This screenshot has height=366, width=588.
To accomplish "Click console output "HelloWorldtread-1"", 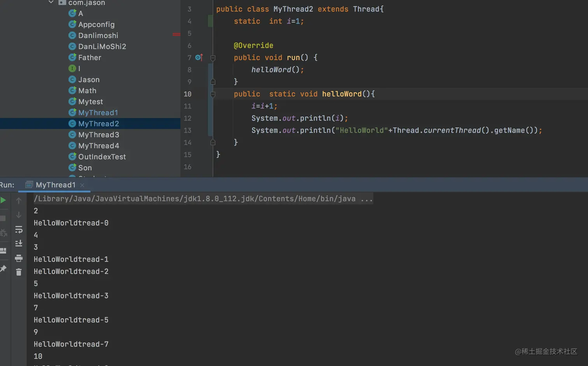I will coord(71,259).
